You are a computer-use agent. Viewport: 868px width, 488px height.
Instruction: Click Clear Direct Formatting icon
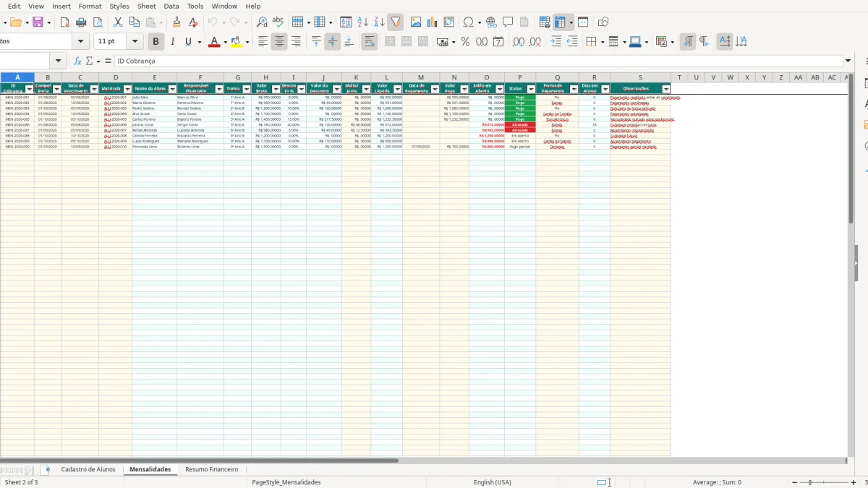tap(193, 22)
